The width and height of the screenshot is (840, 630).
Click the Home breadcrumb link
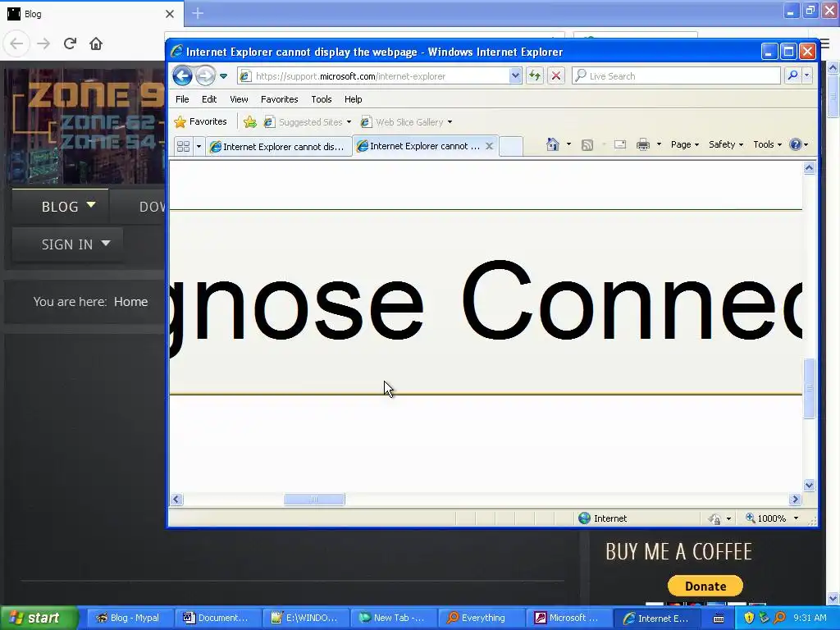pyautogui.click(x=130, y=302)
